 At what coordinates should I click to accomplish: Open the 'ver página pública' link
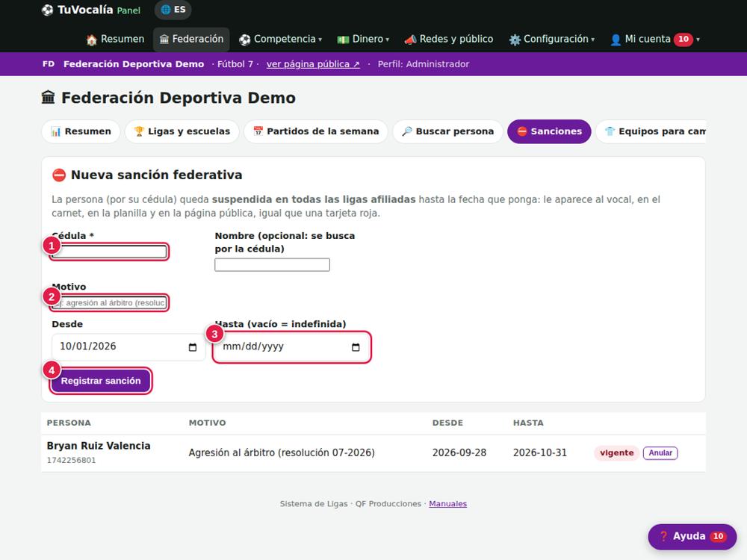(x=313, y=63)
